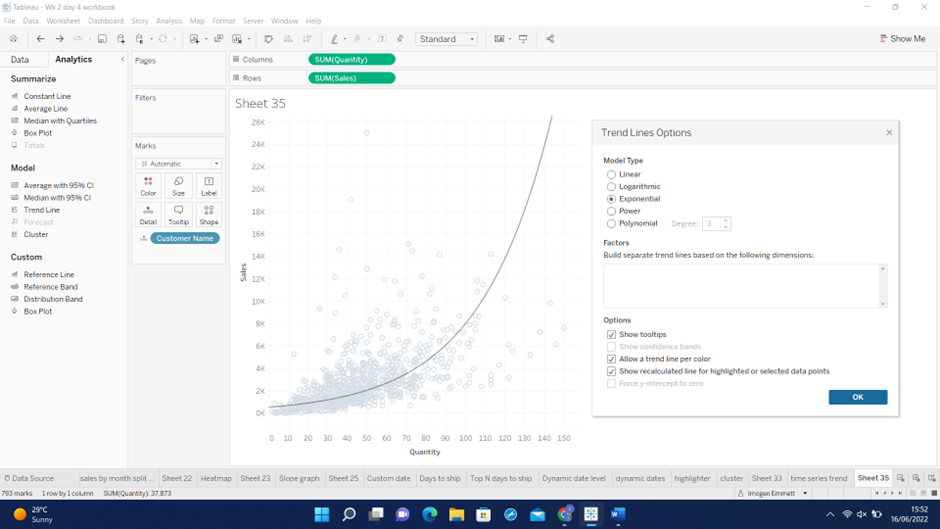Expand the Automatic mark type dropdown
The image size is (940, 529).
pyautogui.click(x=179, y=164)
